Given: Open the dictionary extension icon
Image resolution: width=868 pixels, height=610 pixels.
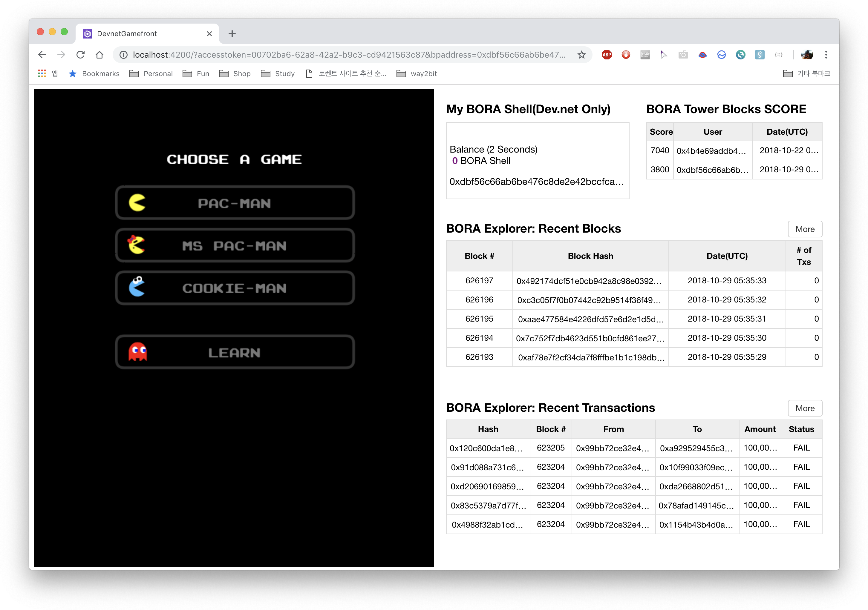Looking at the screenshot, I should [x=645, y=55].
